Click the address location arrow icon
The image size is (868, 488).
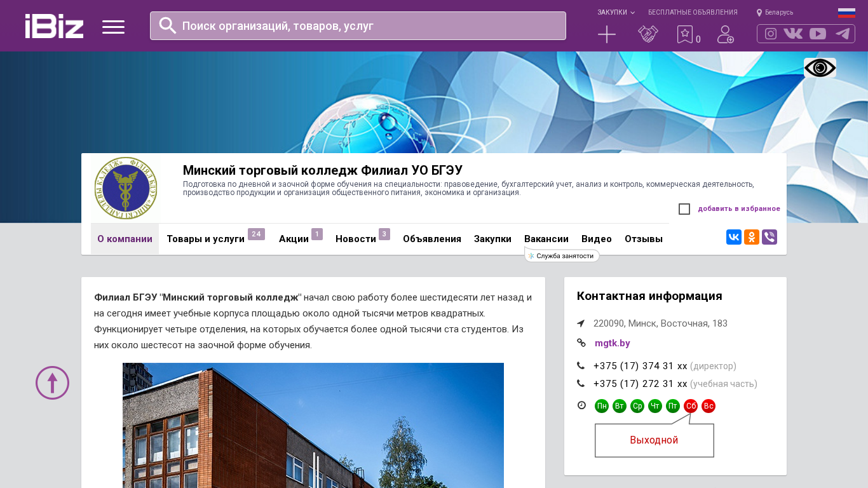[581, 323]
